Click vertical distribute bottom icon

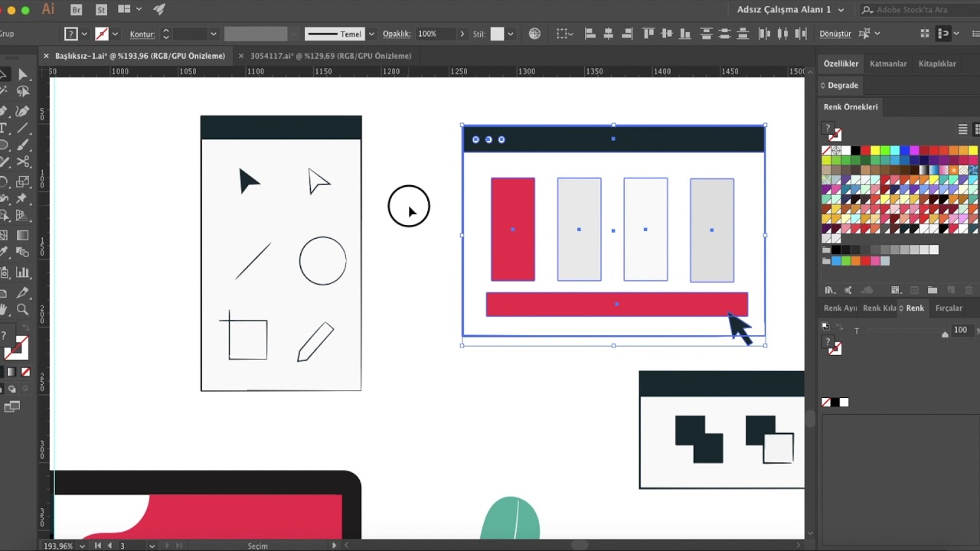click(743, 34)
